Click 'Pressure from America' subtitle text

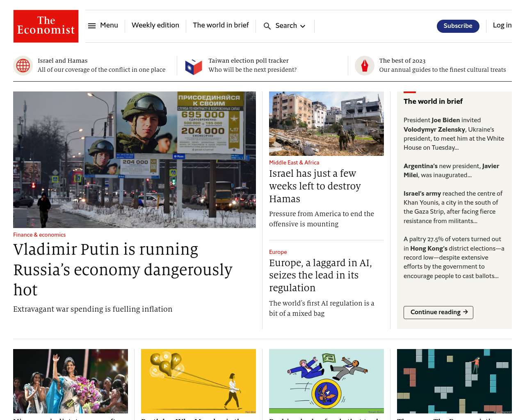click(x=322, y=219)
